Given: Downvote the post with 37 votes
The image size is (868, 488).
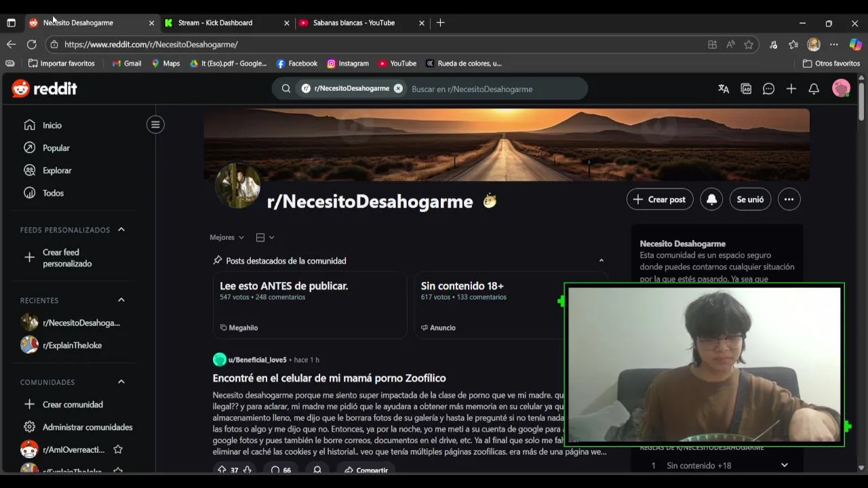Looking at the screenshot, I should 248,470.
